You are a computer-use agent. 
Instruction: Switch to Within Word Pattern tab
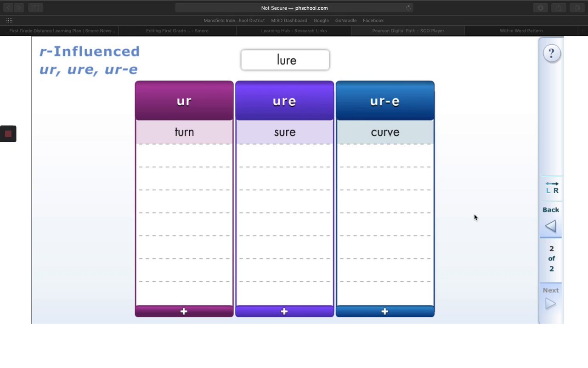[521, 31]
